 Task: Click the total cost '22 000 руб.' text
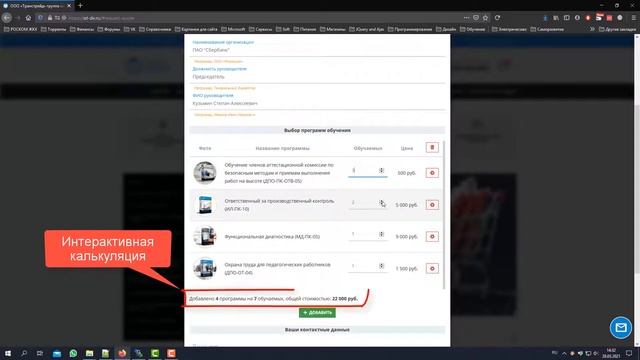point(345,299)
